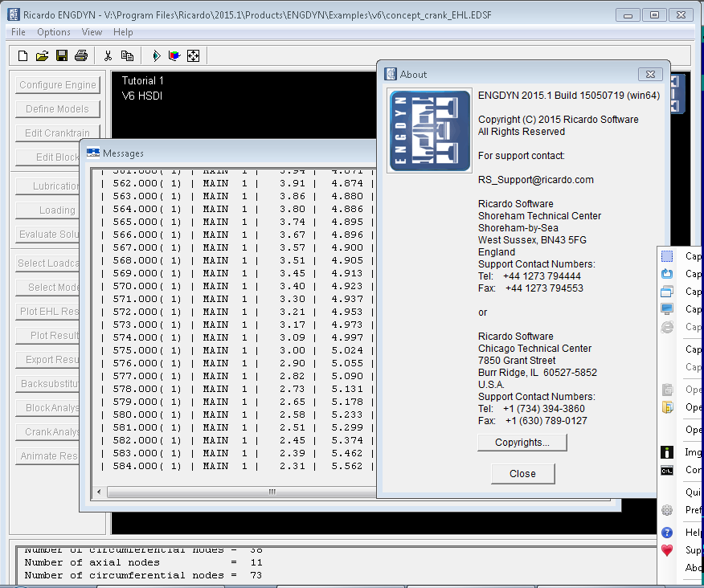Click the Edit Cranktrain button
This screenshot has width=704, height=588.
(58, 133)
